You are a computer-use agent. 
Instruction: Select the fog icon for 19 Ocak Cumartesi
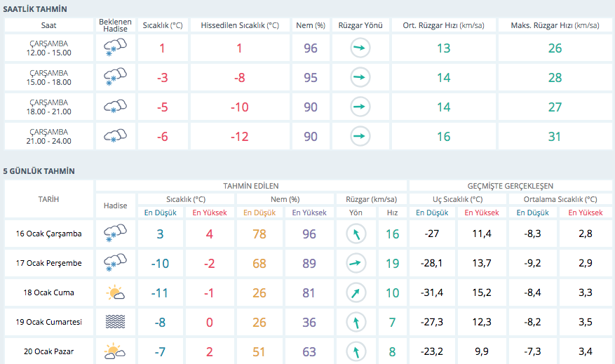click(x=115, y=322)
